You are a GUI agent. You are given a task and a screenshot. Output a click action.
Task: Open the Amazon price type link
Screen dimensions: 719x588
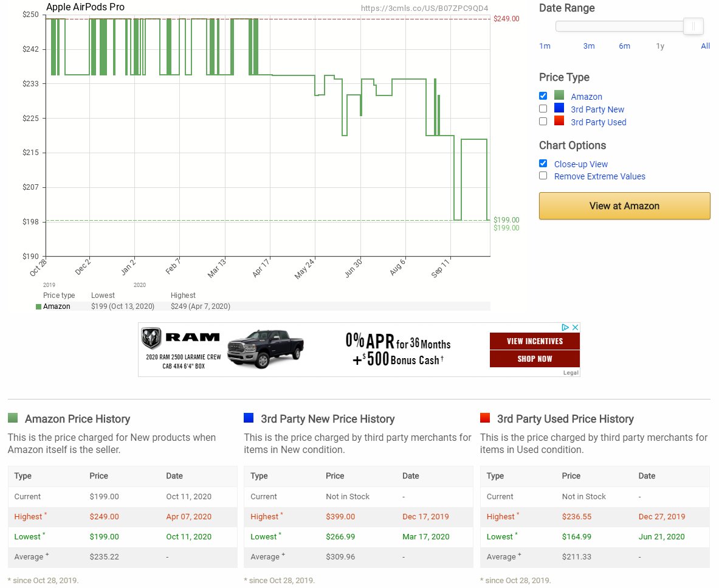pyautogui.click(x=587, y=97)
